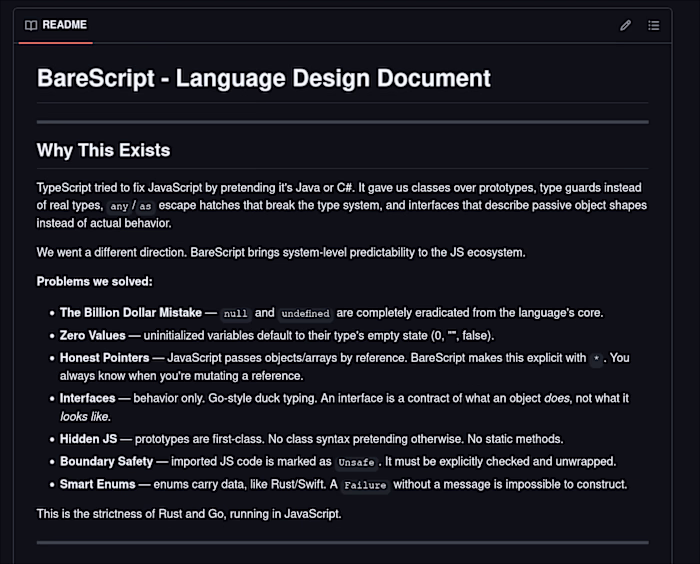Click the 'Unsafe' inline code
700x564 pixels.
356,462
